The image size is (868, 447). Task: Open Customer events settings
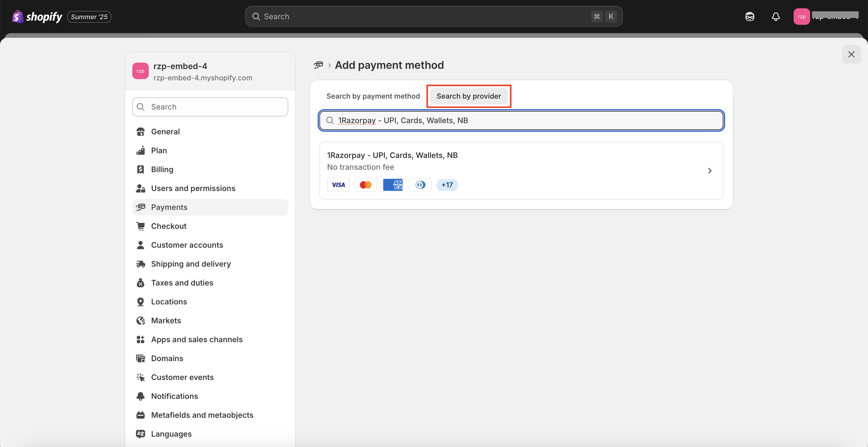click(210, 377)
